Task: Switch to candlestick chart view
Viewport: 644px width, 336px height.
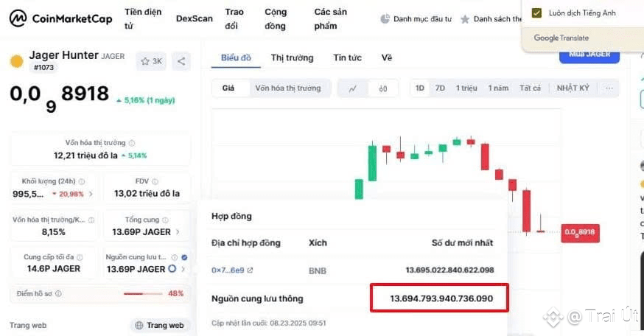Action: pos(382,88)
